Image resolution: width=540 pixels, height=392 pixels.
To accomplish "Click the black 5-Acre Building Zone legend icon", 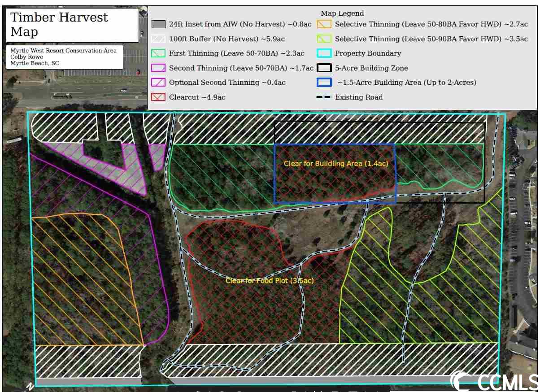I will [x=324, y=68].
